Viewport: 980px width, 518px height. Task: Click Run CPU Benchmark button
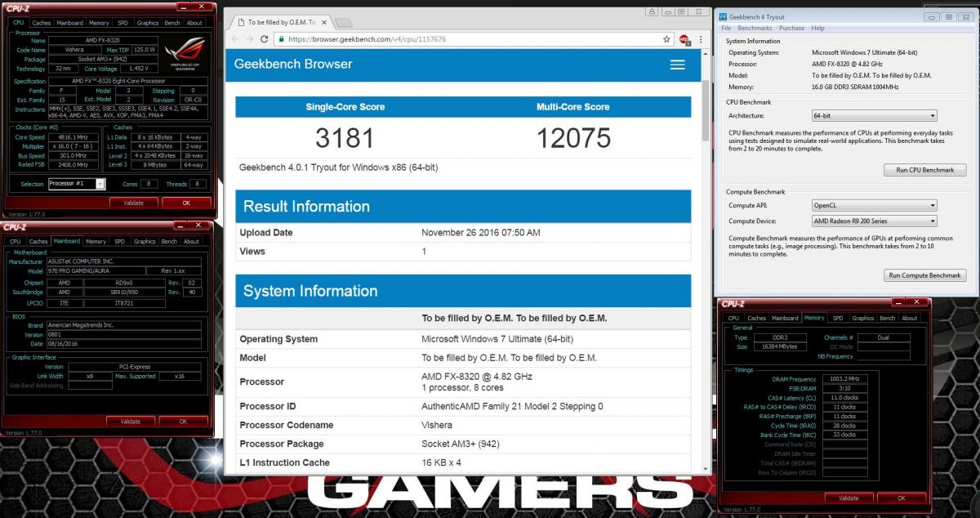click(x=925, y=170)
